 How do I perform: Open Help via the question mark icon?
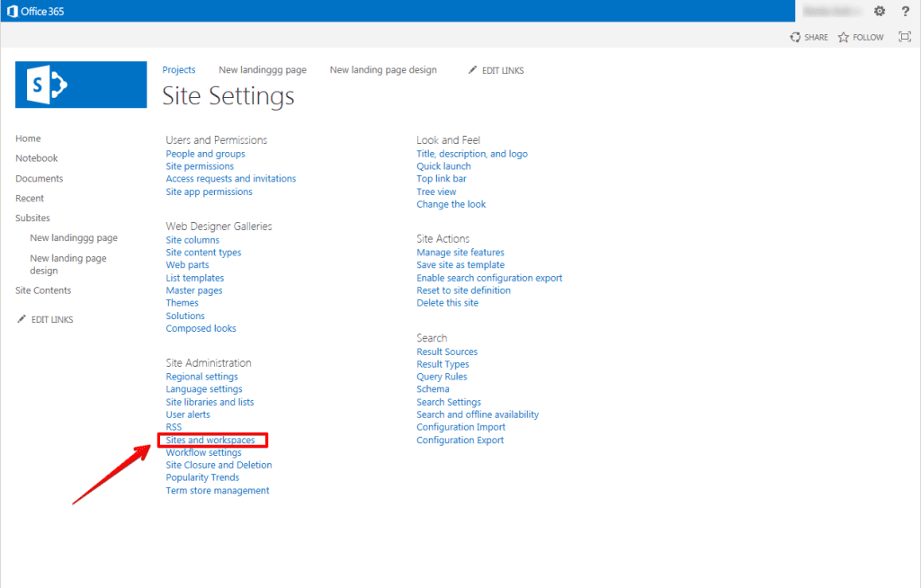coord(905,11)
